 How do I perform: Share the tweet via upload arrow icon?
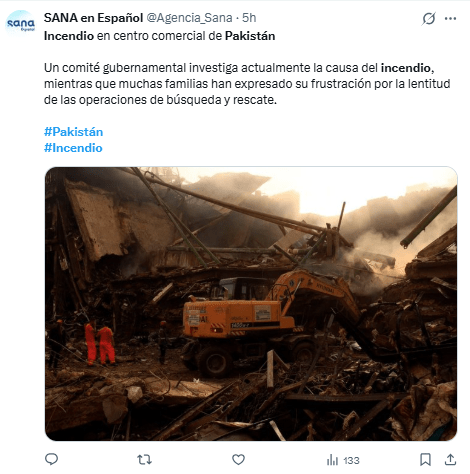click(450, 459)
